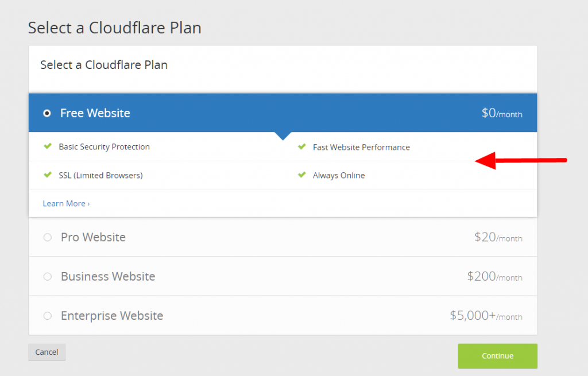Open the Learn More link
The height and width of the screenshot is (376, 588).
pyautogui.click(x=66, y=204)
